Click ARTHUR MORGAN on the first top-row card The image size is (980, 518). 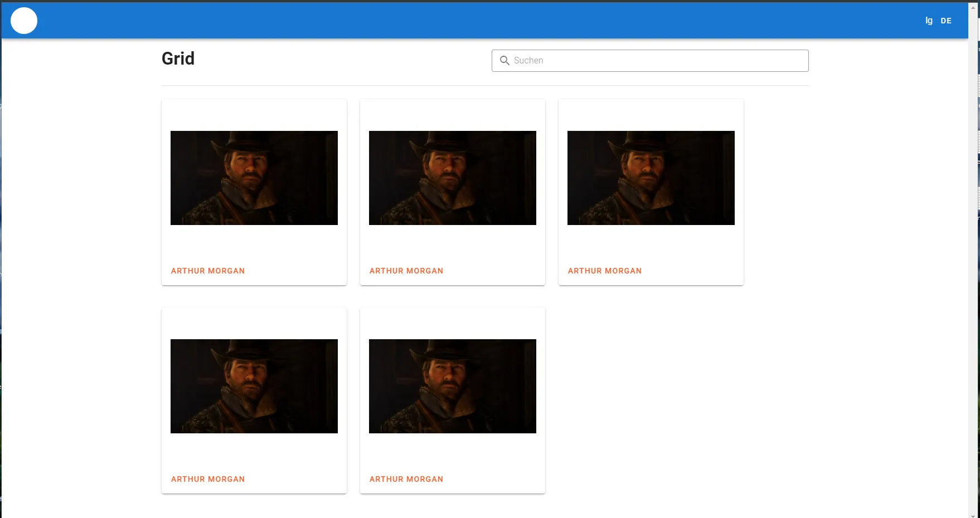coord(208,271)
